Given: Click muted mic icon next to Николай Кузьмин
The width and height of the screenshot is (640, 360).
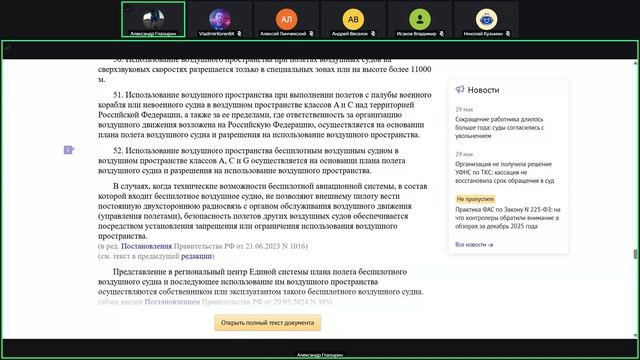Looking at the screenshot, I should click(508, 34).
